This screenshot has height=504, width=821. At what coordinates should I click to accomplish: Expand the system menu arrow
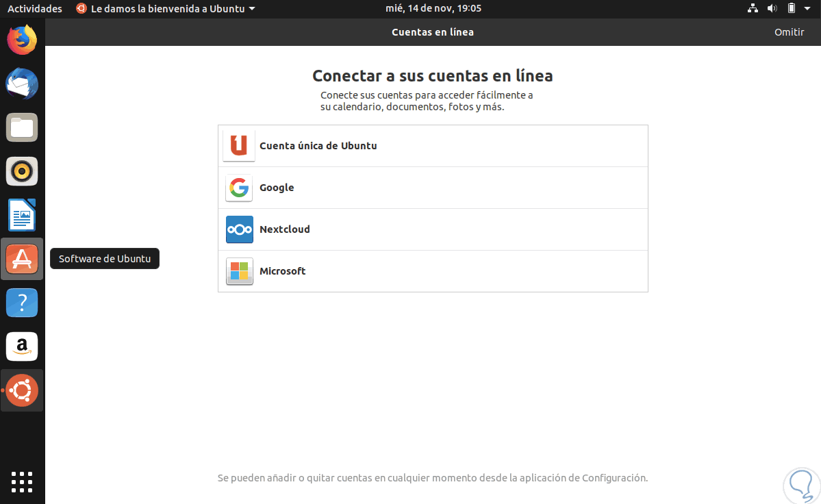[x=807, y=8]
